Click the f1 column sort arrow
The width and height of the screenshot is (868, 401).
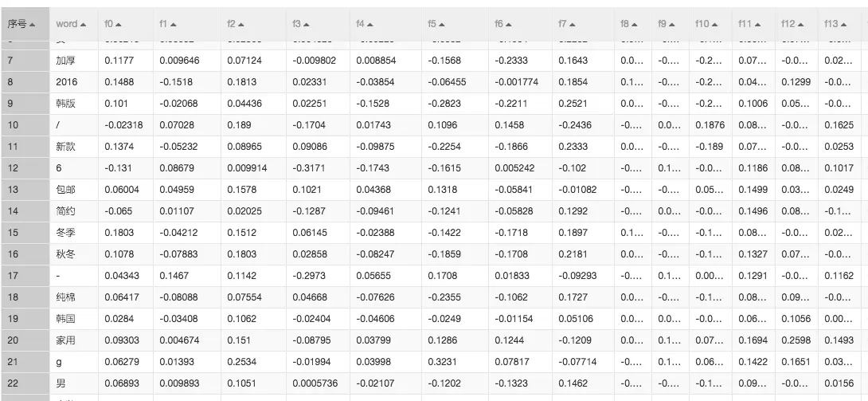(x=174, y=25)
